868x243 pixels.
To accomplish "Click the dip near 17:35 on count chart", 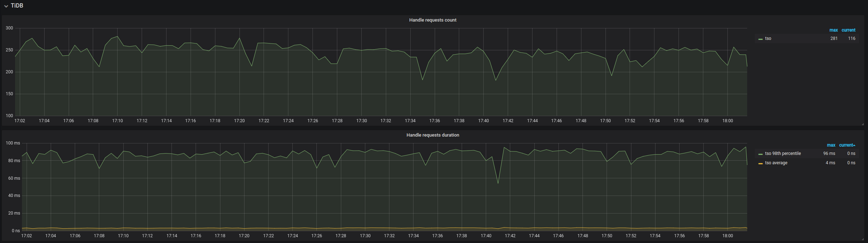I will 422,79.
